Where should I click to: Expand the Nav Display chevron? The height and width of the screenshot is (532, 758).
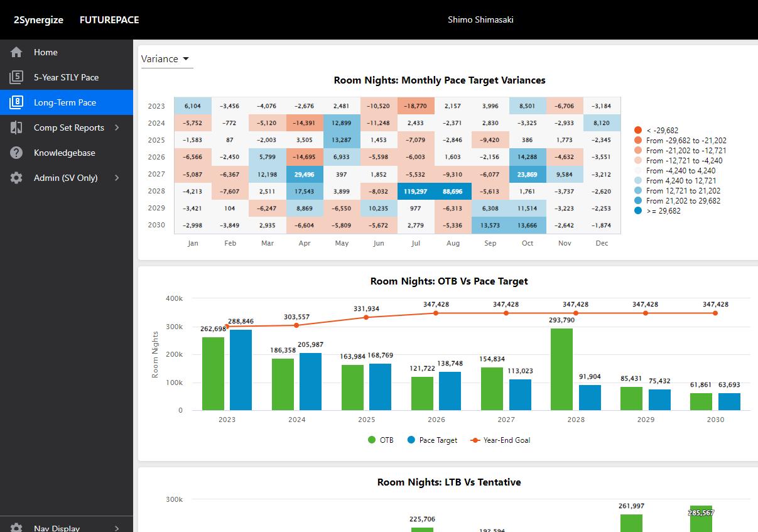point(117,528)
